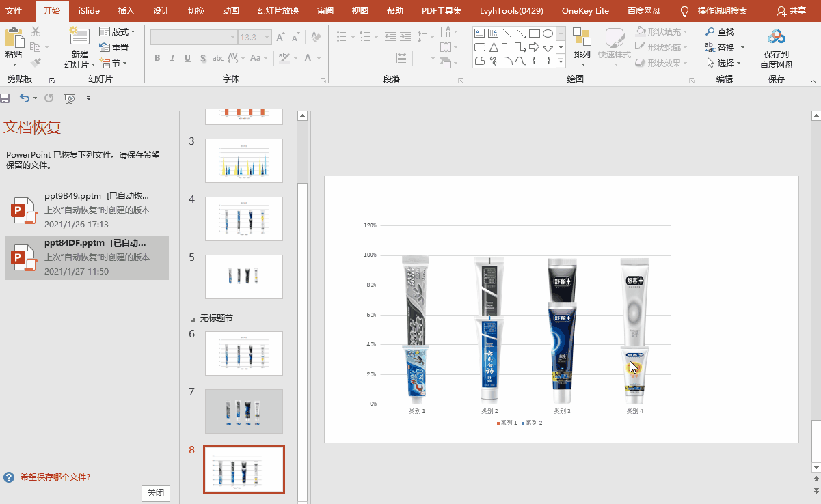
Task: Click the Save icon in quick access toolbar
Action: point(5,98)
